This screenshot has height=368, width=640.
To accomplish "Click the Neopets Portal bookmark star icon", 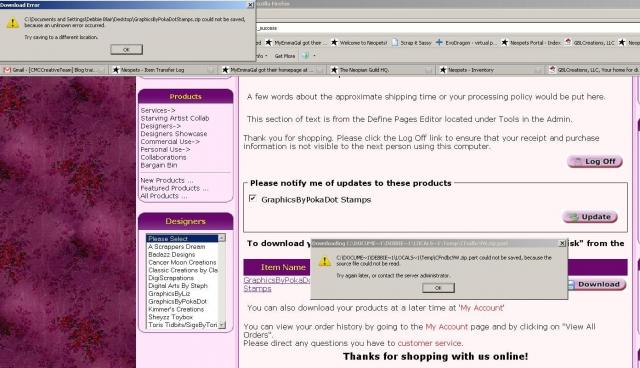I will pyautogui.click(x=504, y=42).
